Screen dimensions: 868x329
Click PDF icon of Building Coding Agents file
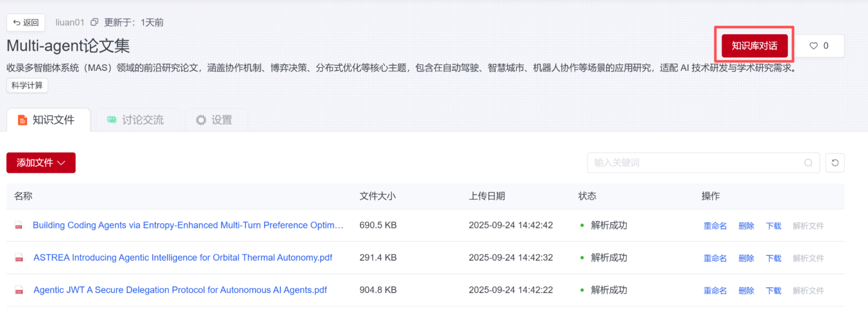click(19, 226)
